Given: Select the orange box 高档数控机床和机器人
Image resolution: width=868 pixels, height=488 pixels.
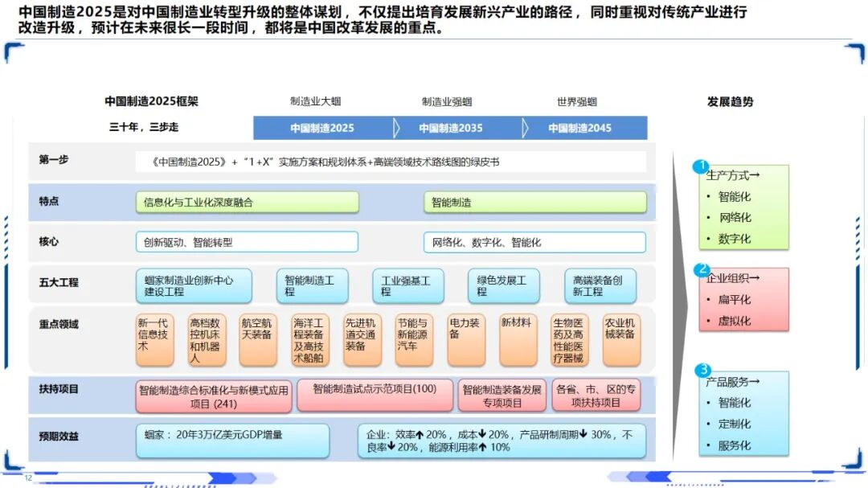Looking at the screenshot, I should point(207,340).
